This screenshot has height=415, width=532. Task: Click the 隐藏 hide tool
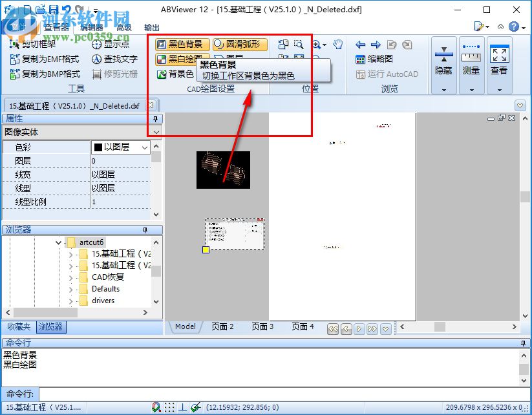click(x=443, y=55)
